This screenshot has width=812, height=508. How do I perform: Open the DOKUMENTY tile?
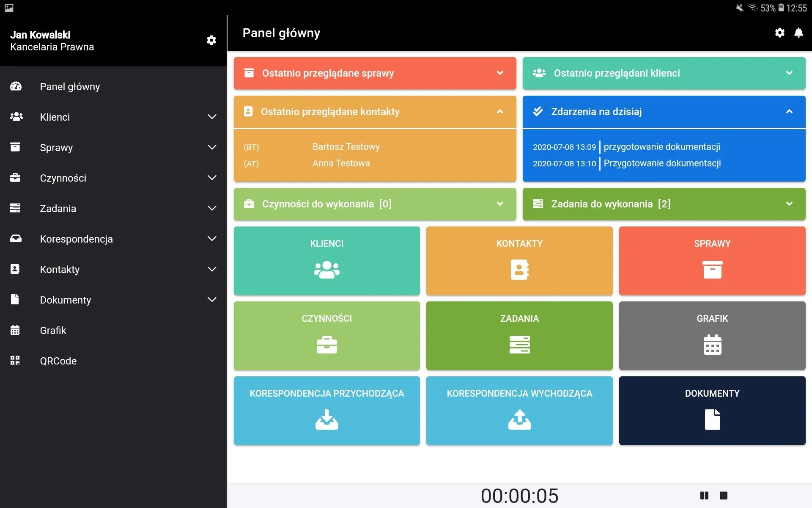pos(712,411)
